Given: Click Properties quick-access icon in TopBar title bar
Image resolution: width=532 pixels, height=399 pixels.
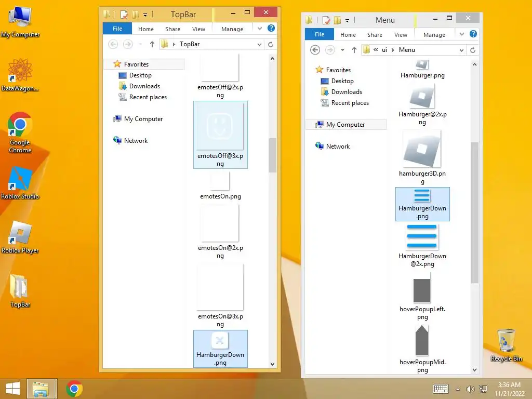Looking at the screenshot, I should (x=124, y=14).
